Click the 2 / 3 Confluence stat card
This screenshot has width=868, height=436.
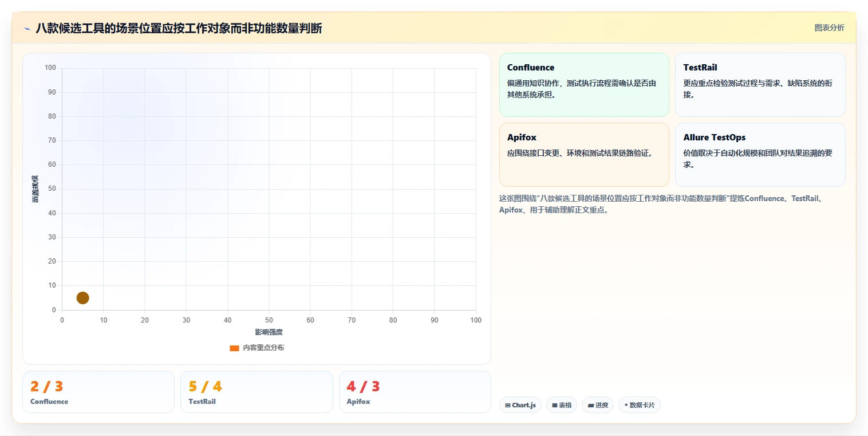98,392
